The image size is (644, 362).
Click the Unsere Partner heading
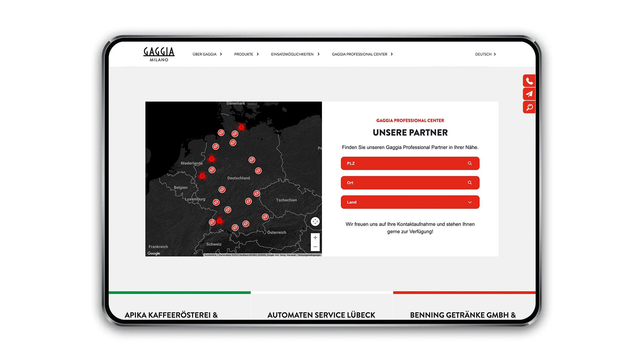point(410,133)
